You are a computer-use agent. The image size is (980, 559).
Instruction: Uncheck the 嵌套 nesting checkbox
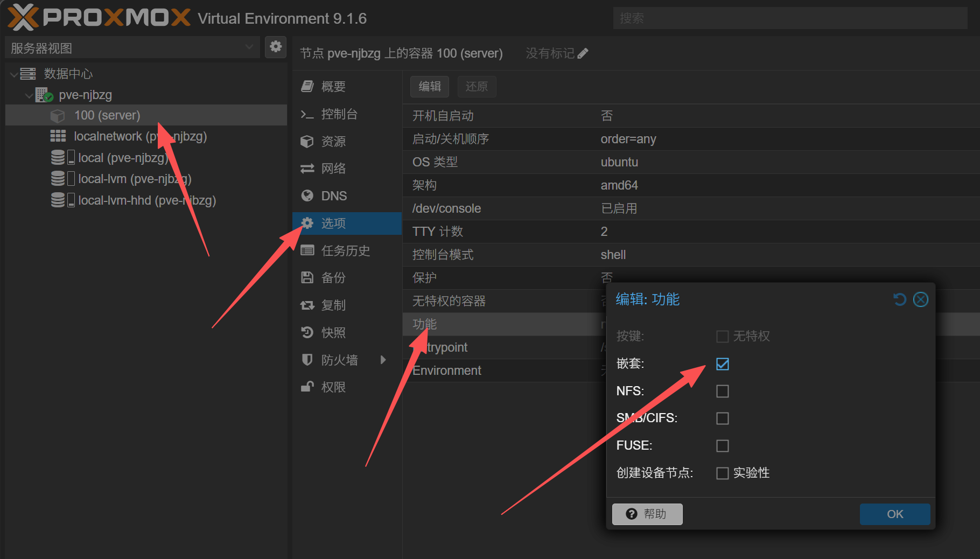pos(722,364)
